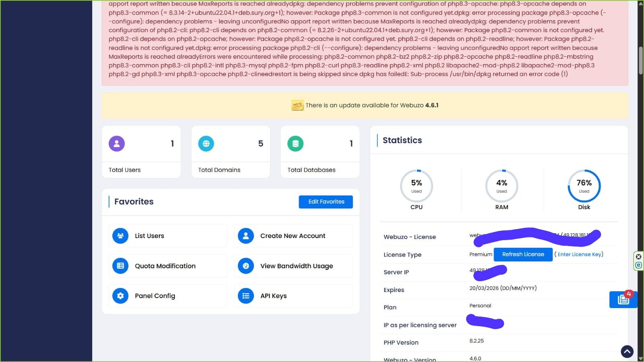Click the Expires label

pyautogui.click(x=394, y=290)
